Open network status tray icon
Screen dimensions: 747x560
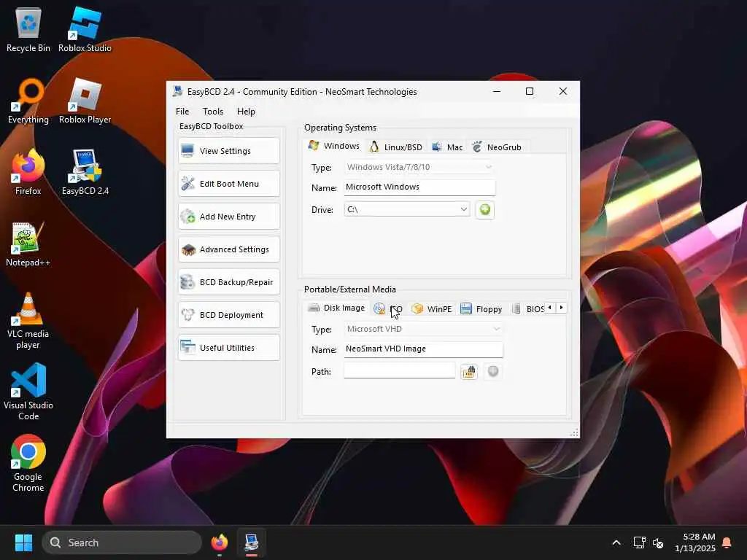point(639,542)
